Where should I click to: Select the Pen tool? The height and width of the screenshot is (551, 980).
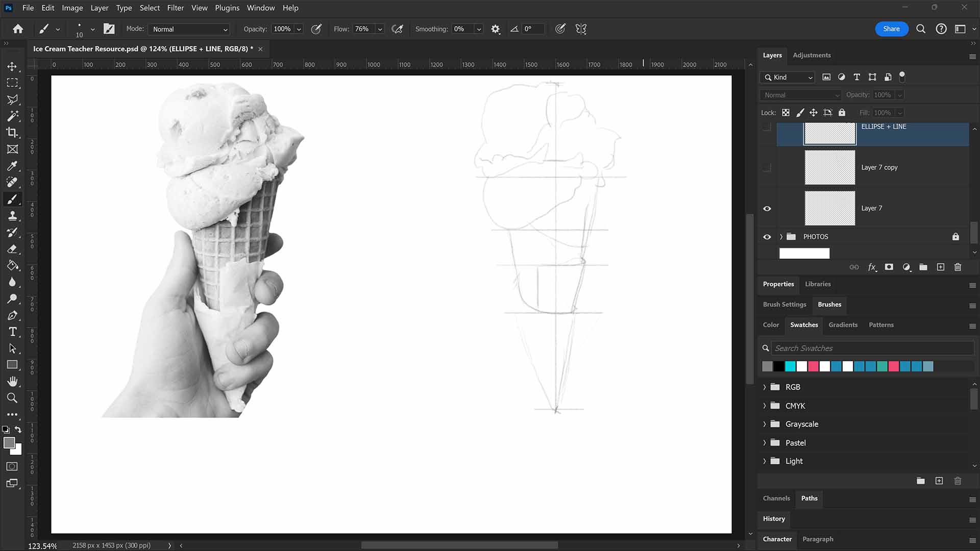click(x=12, y=315)
